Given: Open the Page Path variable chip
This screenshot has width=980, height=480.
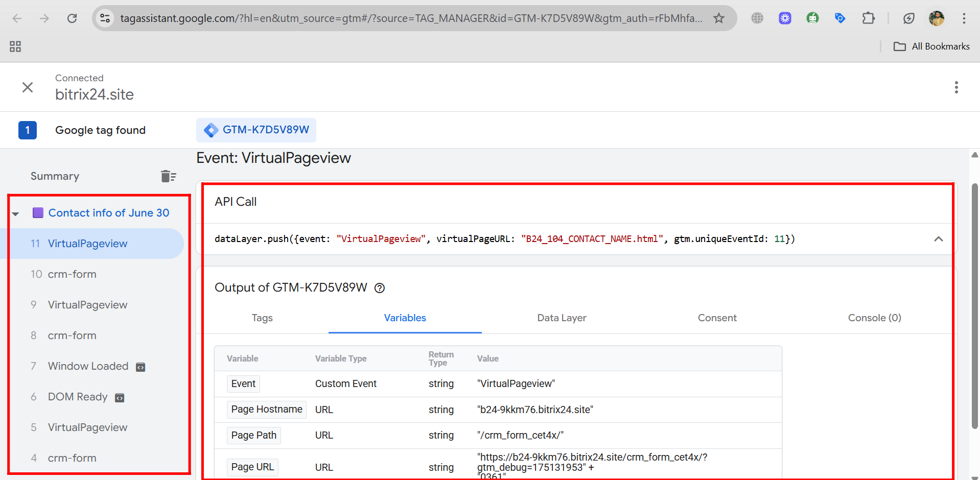Looking at the screenshot, I should coord(254,436).
